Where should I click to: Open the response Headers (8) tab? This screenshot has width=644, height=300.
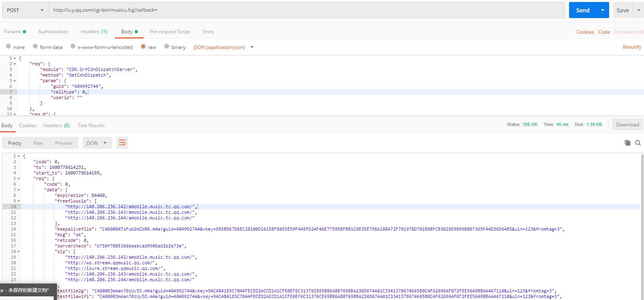pyautogui.click(x=56, y=125)
